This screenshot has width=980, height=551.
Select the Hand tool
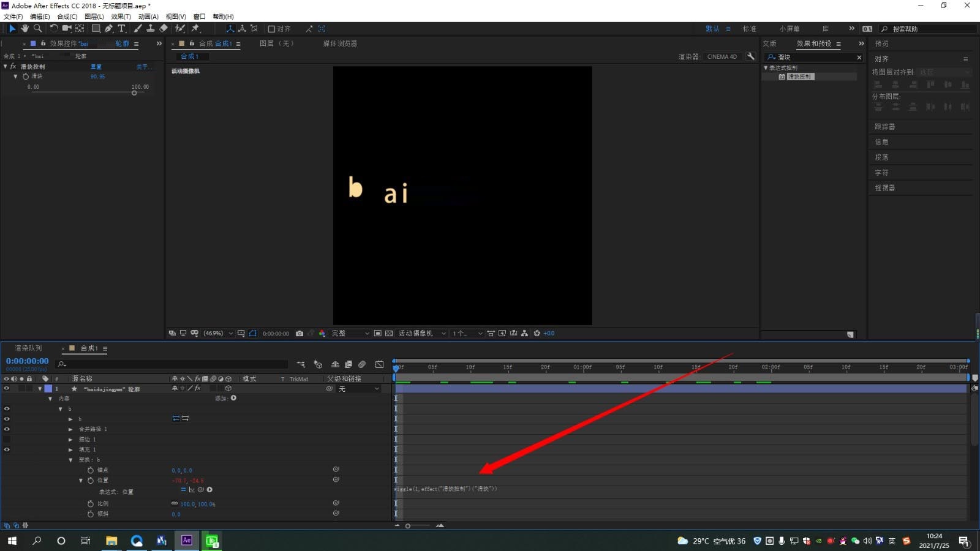(24, 28)
